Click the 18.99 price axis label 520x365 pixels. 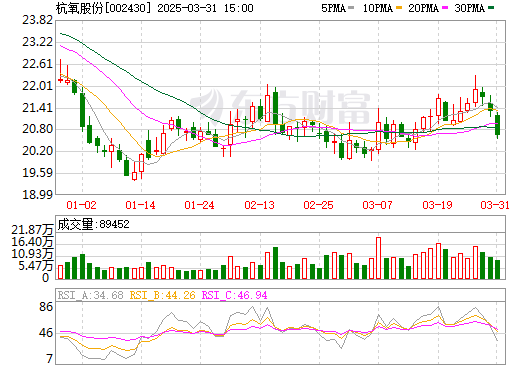37,195
